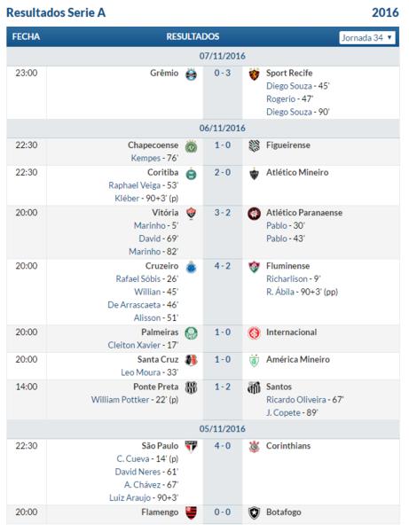The image size is (409, 532).
Task: Click the Cruzeiro 4-2 score link
Action: click(223, 266)
